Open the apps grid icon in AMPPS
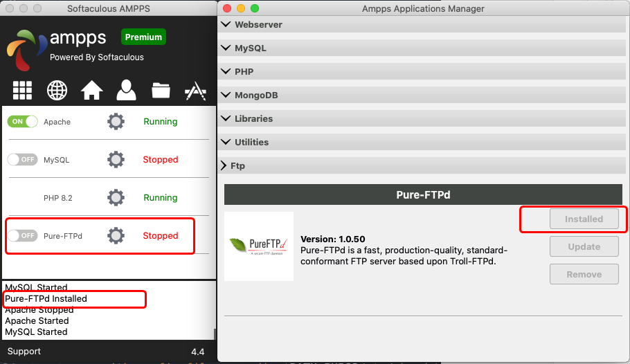 22,90
